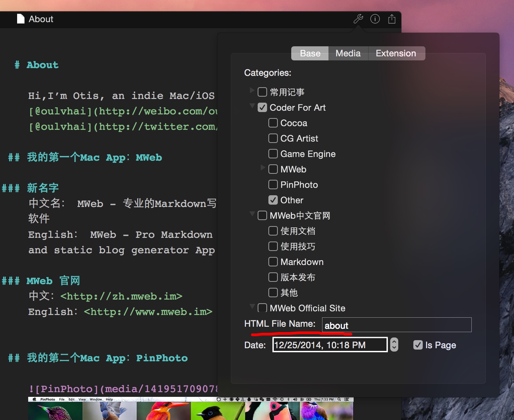Check the Markdown category checkbox
The image size is (514, 420).
(273, 262)
